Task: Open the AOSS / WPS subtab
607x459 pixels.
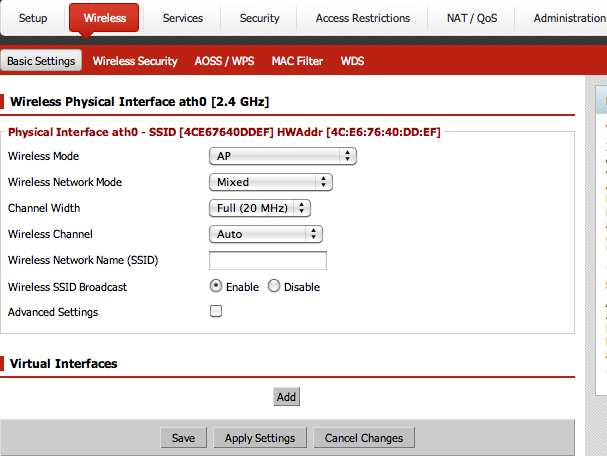Action: [224, 61]
